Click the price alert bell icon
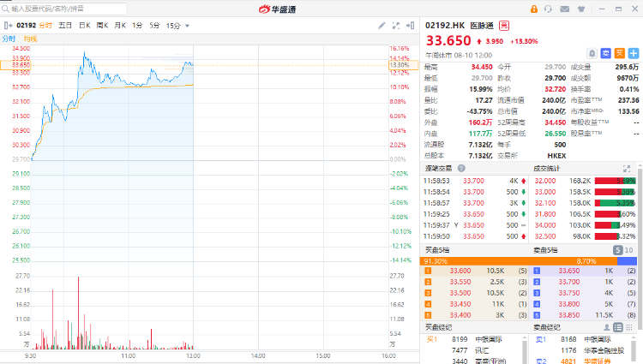The height and width of the screenshot is (364, 643). tap(592, 53)
